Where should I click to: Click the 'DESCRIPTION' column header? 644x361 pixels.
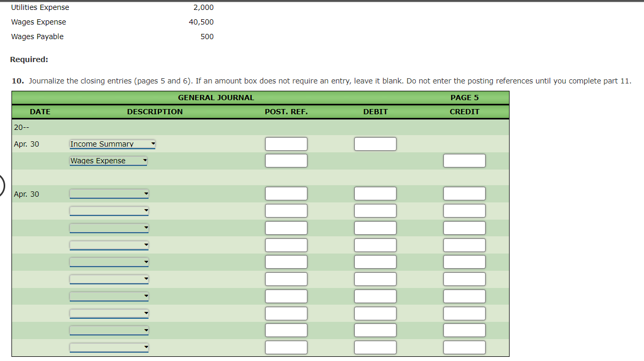tap(155, 112)
